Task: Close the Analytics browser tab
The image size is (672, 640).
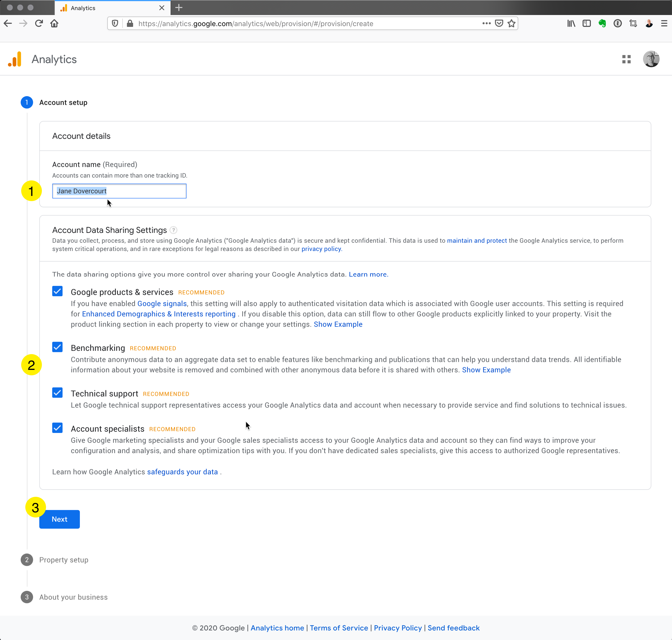Action: pyautogui.click(x=162, y=8)
